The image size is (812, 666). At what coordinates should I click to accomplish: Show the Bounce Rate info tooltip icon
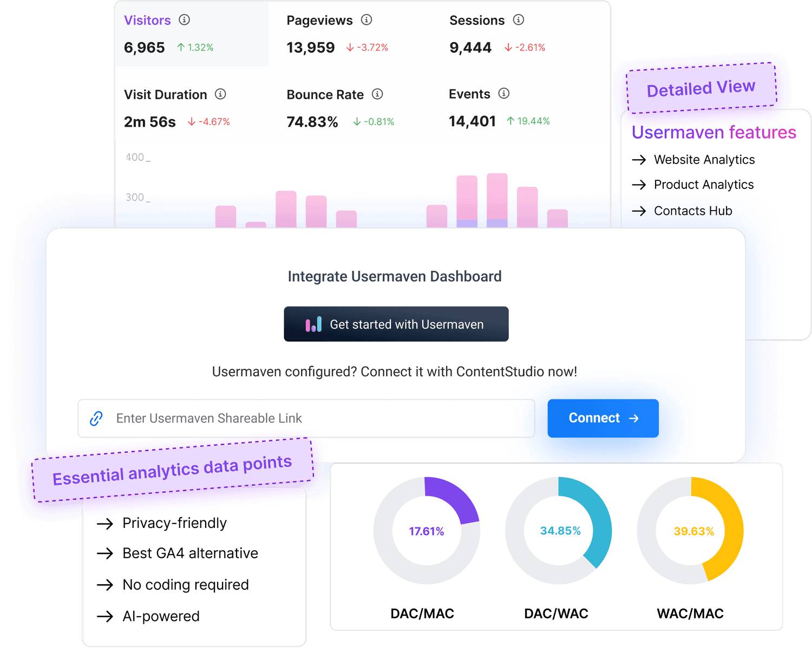click(377, 94)
